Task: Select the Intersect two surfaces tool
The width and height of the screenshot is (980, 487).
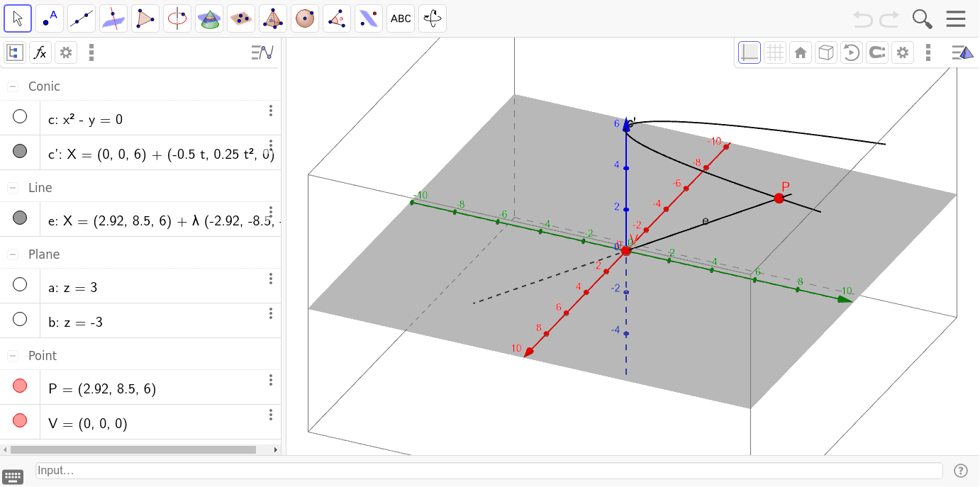Action: (x=209, y=18)
